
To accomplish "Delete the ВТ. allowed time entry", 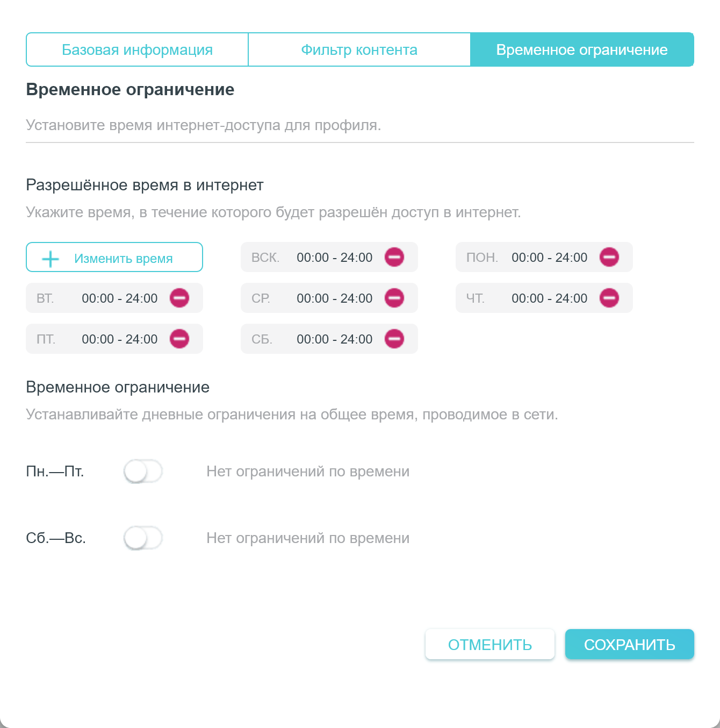I will [x=179, y=298].
